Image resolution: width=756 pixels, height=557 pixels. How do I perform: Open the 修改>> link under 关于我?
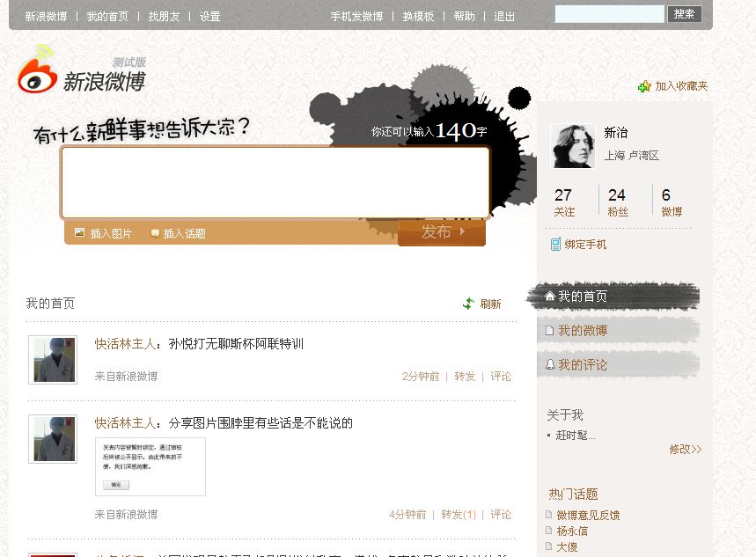(685, 449)
